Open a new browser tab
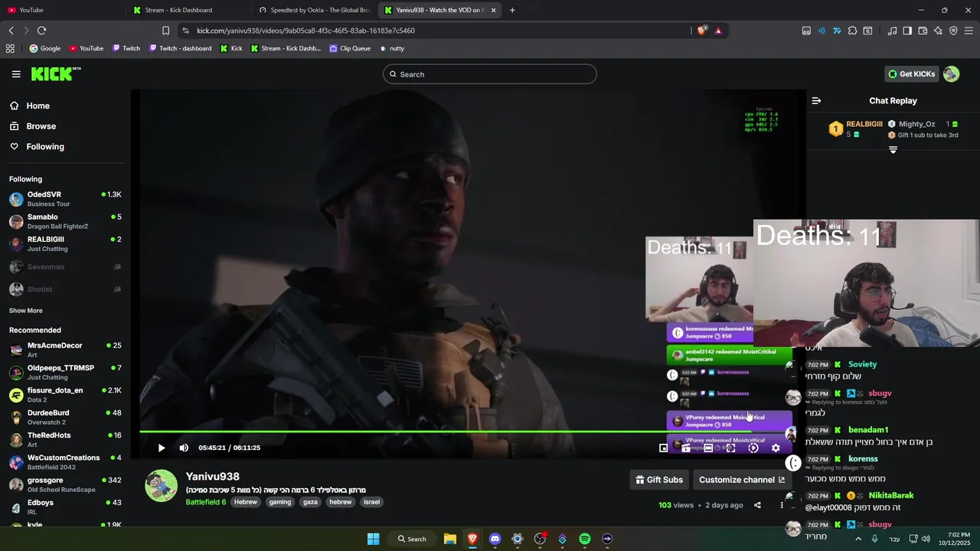This screenshot has width=980, height=551. (512, 10)
